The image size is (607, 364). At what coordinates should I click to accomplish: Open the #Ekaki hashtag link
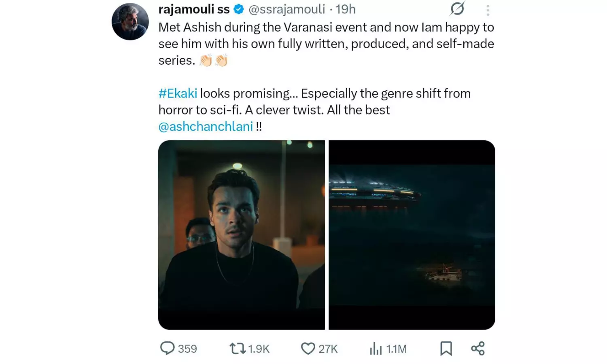(177, 93)
